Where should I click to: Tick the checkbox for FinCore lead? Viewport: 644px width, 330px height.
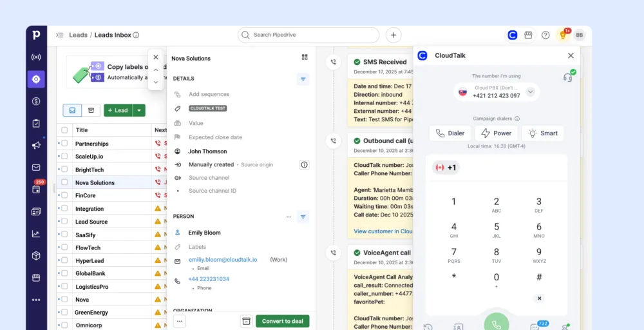[64, 195]
